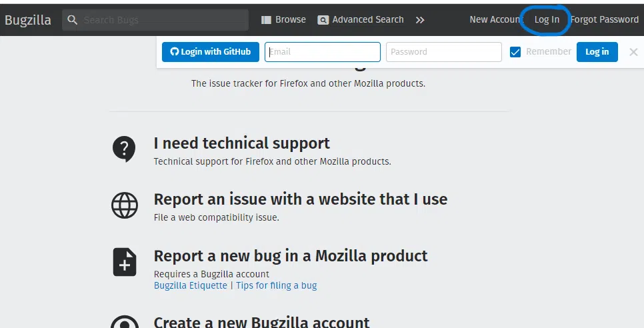Open Advanced Search in header
Image resolution: width=644 pixels, height=328 pixels.
[x=368, y=20]
